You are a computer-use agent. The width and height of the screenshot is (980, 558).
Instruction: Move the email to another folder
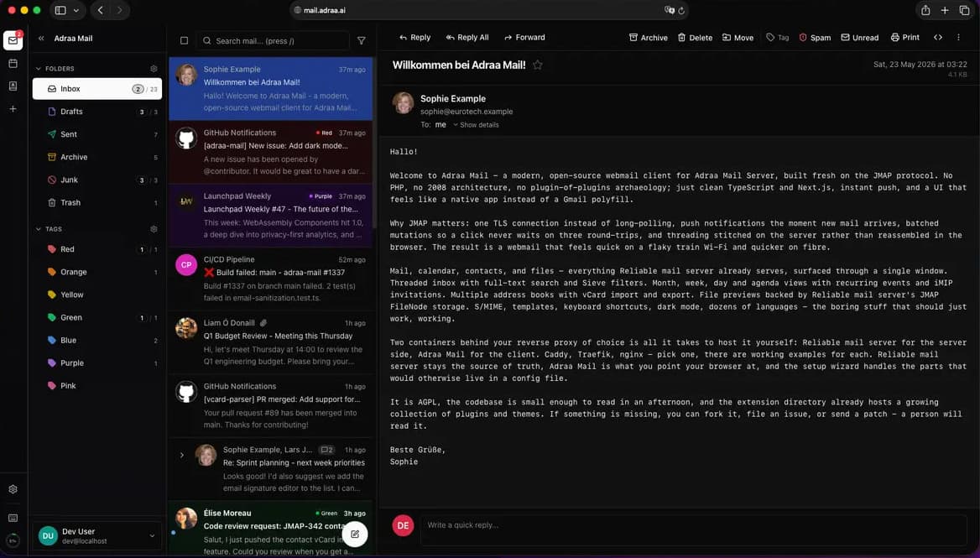(738, 38)
